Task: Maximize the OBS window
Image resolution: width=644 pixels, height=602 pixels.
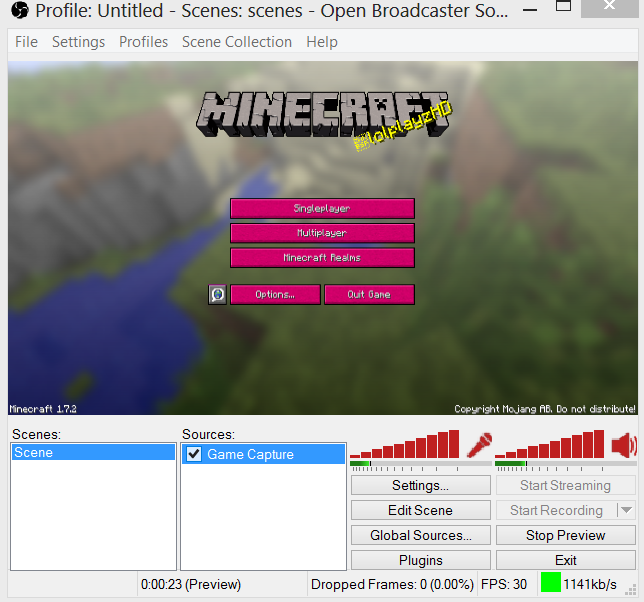Action: point(563,6)
